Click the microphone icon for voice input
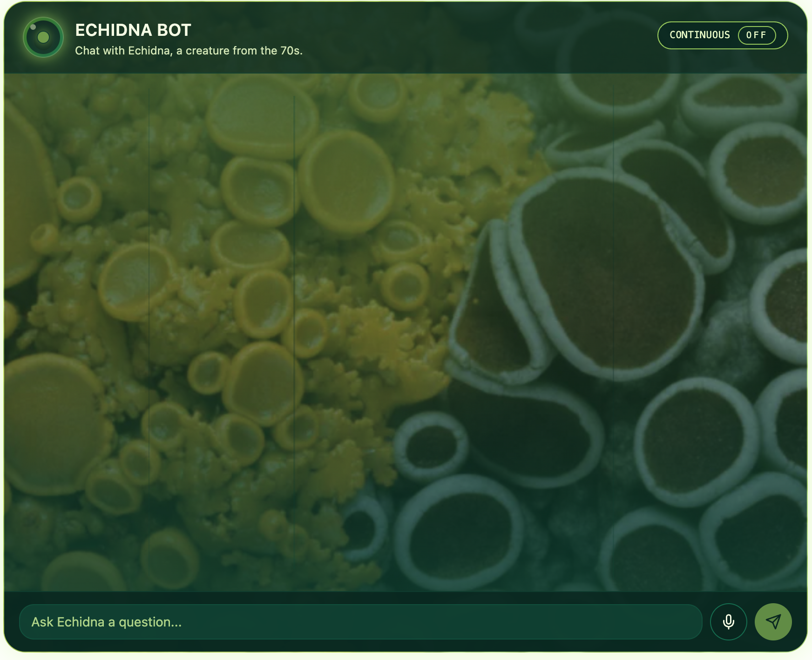Screen dimensions: 812x660 (x=728, y=621)
